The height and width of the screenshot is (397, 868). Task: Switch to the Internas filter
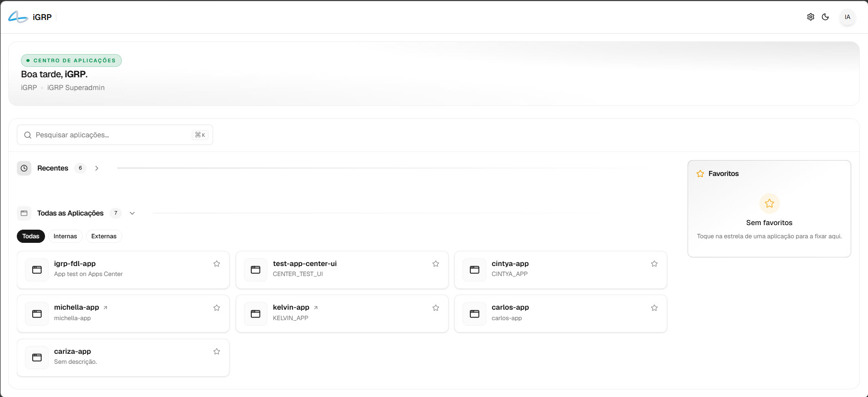[x=65, y=236]
